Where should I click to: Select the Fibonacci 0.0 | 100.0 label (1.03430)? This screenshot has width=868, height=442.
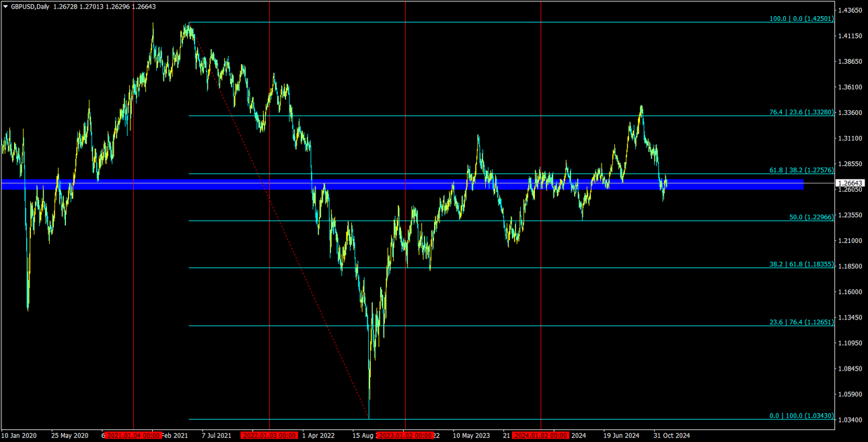(x=801, y=416)
